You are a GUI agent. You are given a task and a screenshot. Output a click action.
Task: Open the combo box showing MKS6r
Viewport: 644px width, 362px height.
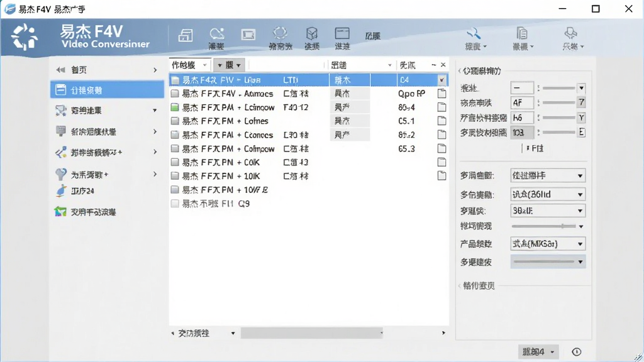(548, 244)
